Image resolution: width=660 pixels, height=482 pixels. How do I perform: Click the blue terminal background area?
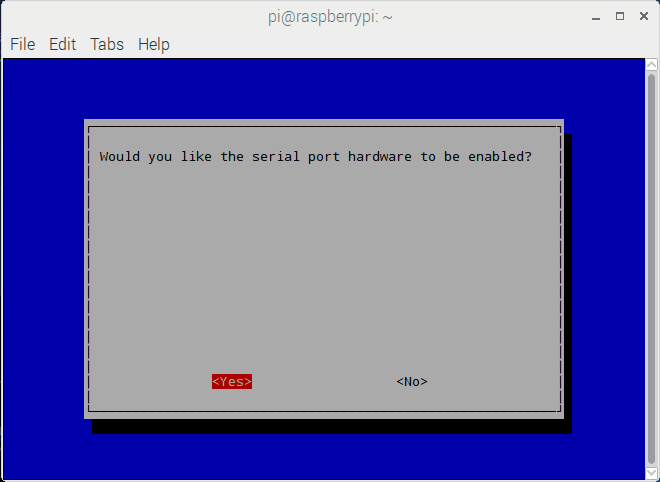[x=324, y=88]
